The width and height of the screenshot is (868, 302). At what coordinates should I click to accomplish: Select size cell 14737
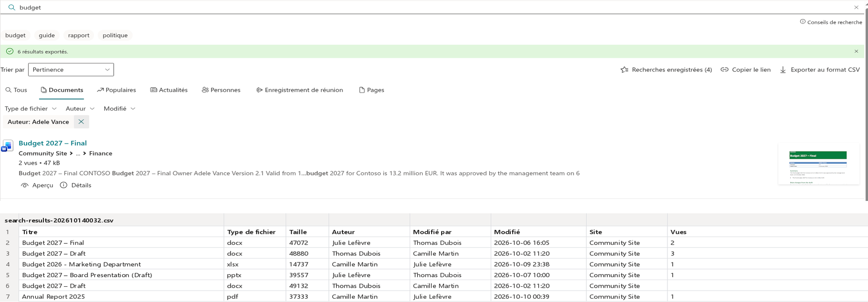pyautogui.click(x=307, y=264)
